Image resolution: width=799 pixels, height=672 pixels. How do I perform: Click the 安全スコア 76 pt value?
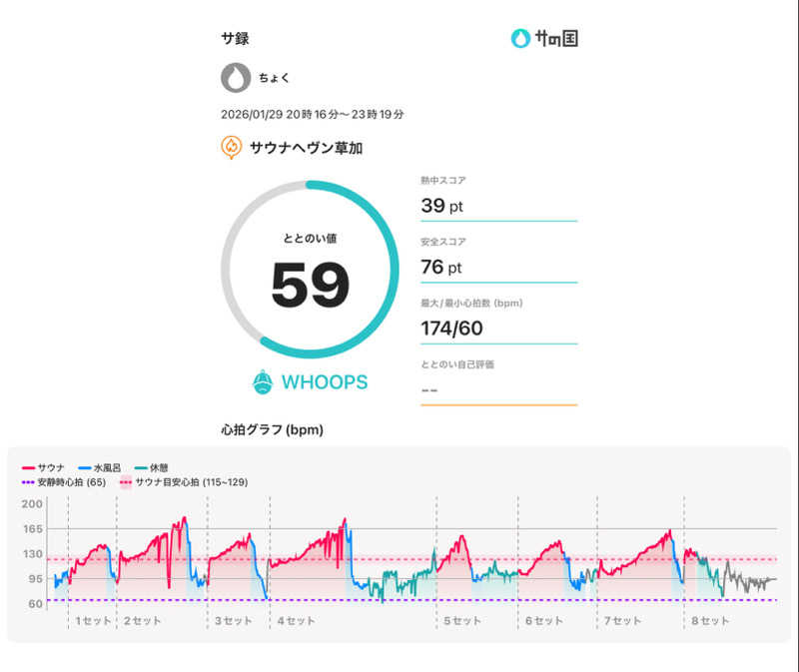(x=442, y=267)
